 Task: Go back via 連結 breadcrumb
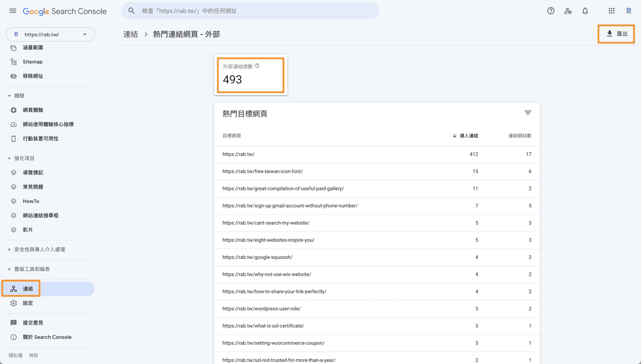[x=130, y=34]
